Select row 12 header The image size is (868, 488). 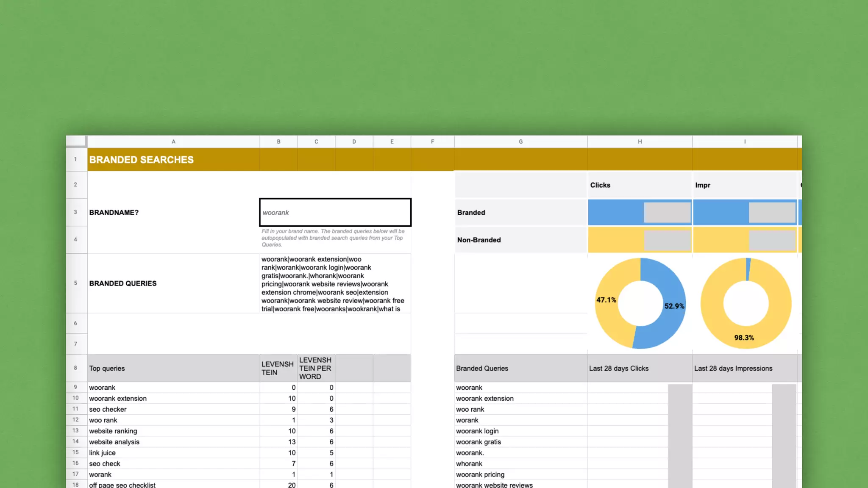click(76, 420)
